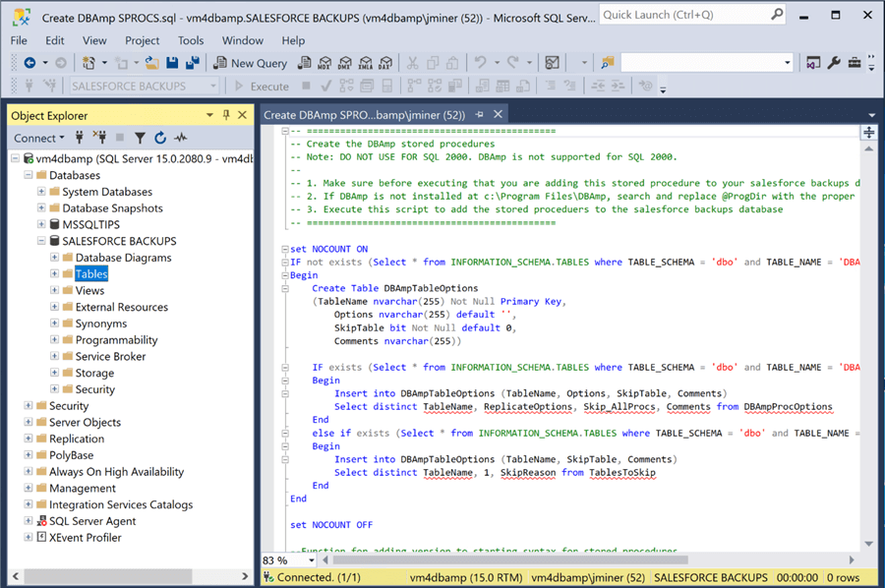Select the Tables folder in Object Explorer
The image size is (885, 588).
tap(91, 273)
